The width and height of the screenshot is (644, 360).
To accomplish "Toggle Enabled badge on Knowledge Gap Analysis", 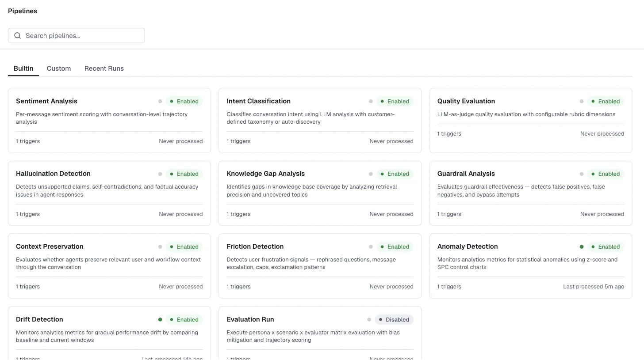I will pyautogui.click(x=395, y=174).
